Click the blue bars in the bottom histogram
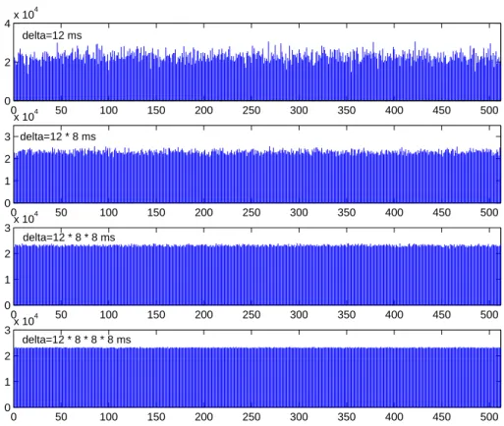The height and width of the screenshot is (426, 504). click(257, 378)
